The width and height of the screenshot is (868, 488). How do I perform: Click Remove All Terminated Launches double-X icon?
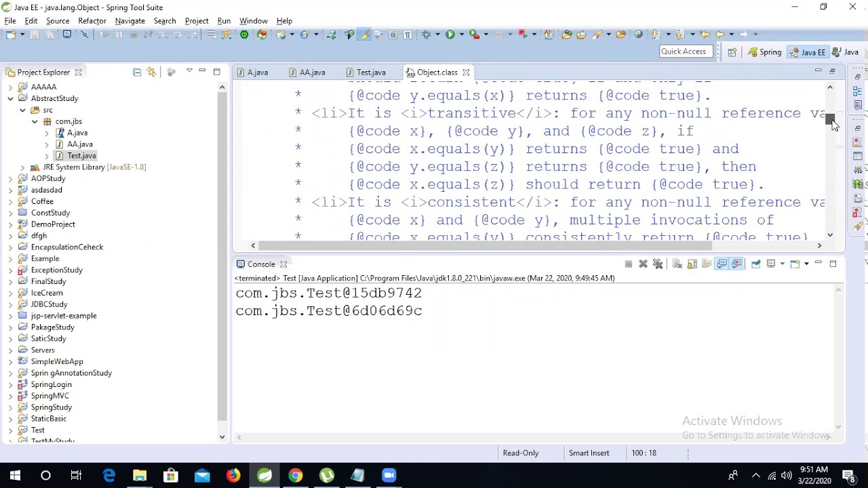point(658,264)
